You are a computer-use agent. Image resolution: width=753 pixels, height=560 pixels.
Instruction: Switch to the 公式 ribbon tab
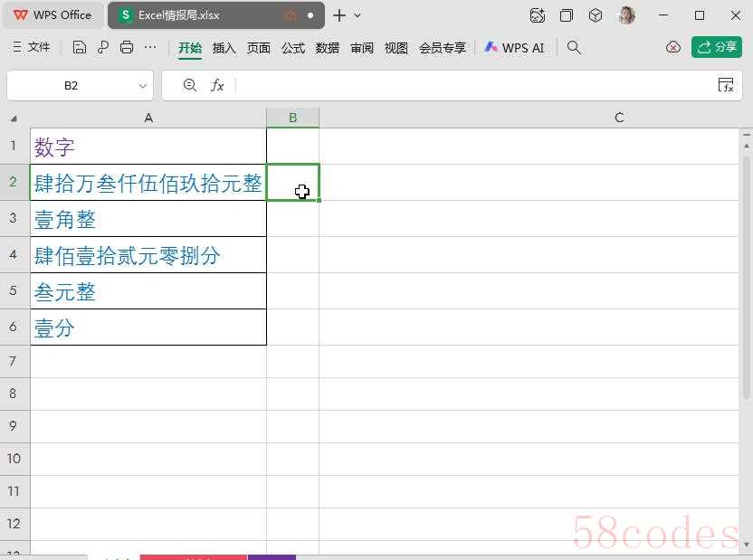click(x=292, y=48)
